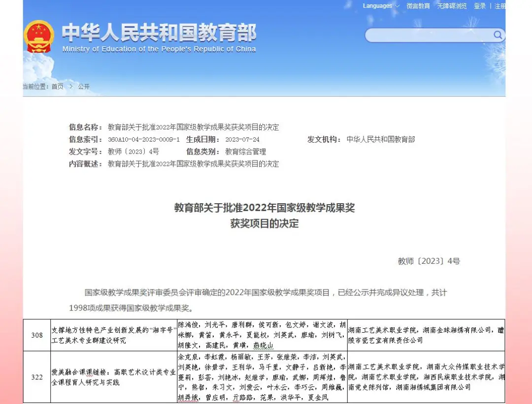Enable 无障碍浏览 accessibility browsing
Viewport: 532px width, 404px height.
click(452, 6)
